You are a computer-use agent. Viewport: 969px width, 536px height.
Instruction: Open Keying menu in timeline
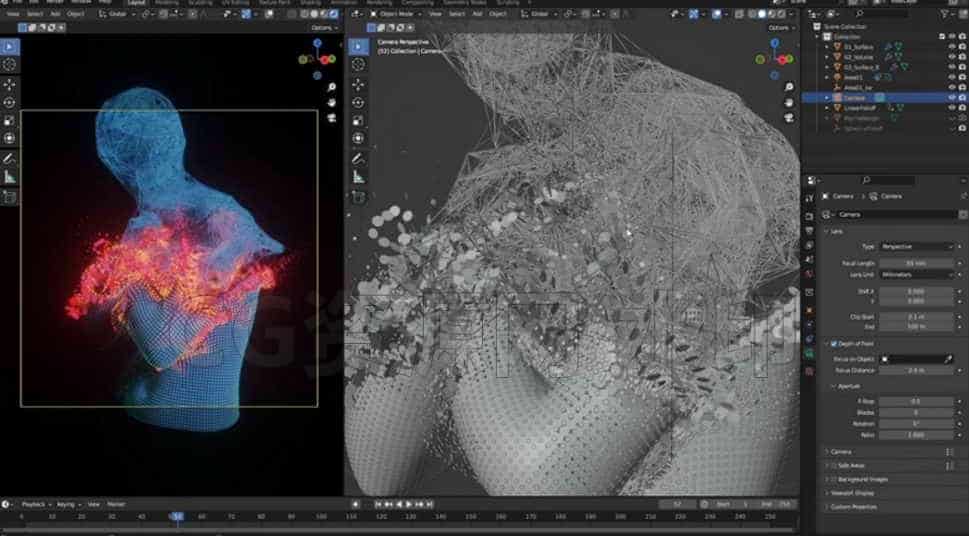click(67, 504)
